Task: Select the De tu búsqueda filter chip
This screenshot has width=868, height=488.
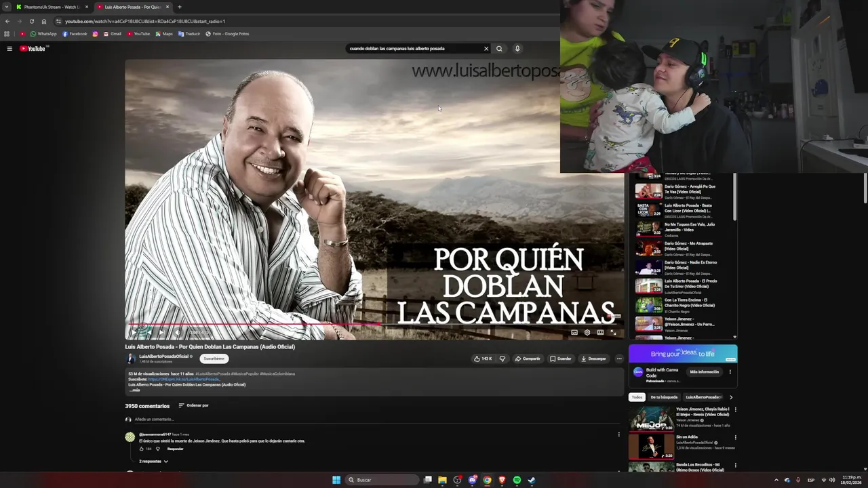Action: point(664,397)
